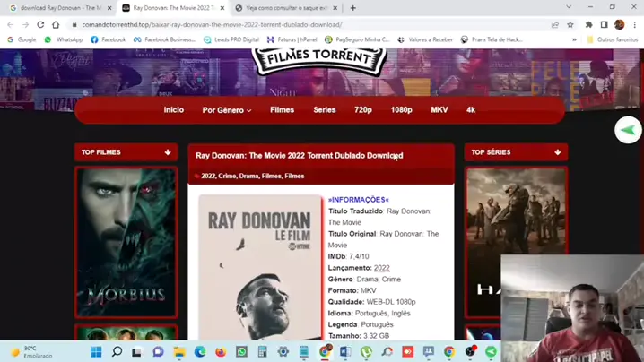Click the 2022 Lançamento year link
The width and height of the screenshot is (644, 362).
[x=381, y=268]
